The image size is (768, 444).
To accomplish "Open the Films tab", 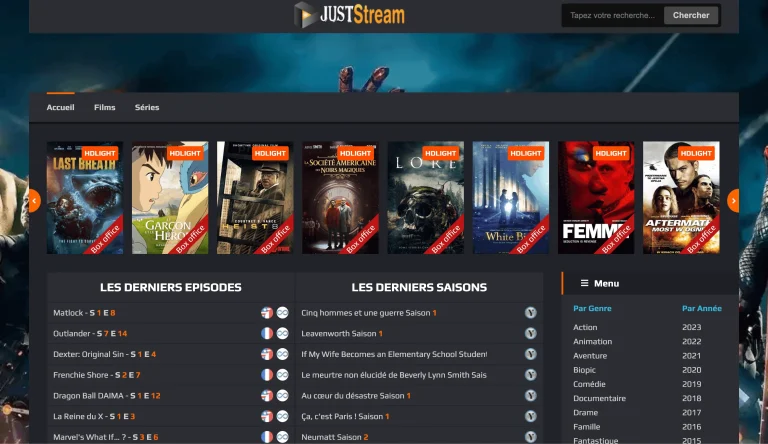I will click(104, 107).
